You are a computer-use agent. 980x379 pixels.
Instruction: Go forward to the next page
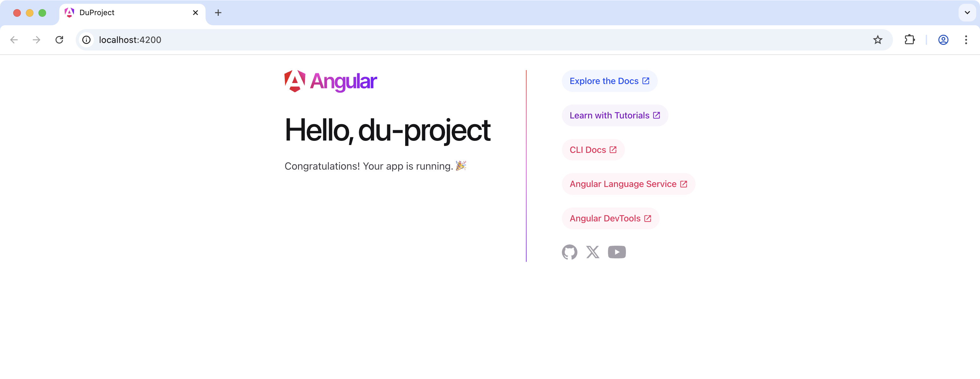tap(37, 39)
